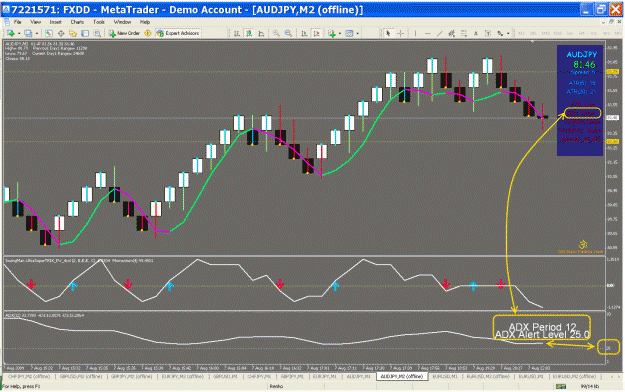Toggle Expert Advisors on or off
Image resolution: width=625 pixels, height=392 pixels.
[178, 33]
